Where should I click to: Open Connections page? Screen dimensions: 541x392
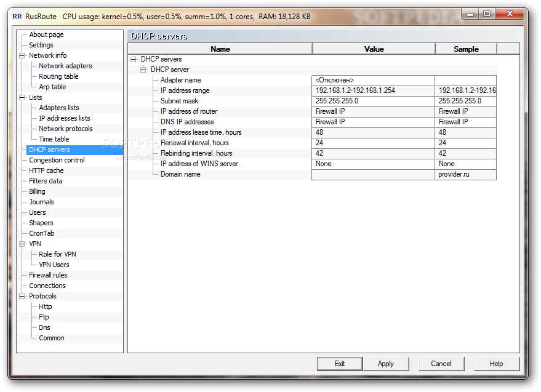(x=47, y=286)
